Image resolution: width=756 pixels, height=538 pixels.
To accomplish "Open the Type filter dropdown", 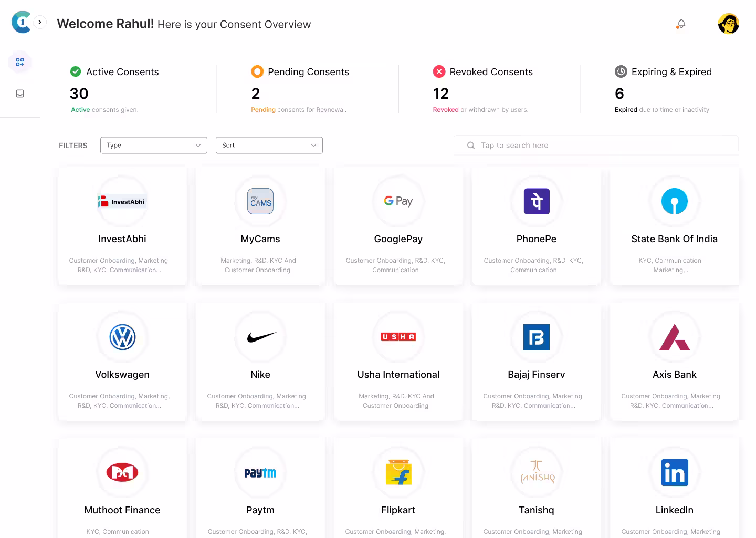I will [x=154, y=146].
